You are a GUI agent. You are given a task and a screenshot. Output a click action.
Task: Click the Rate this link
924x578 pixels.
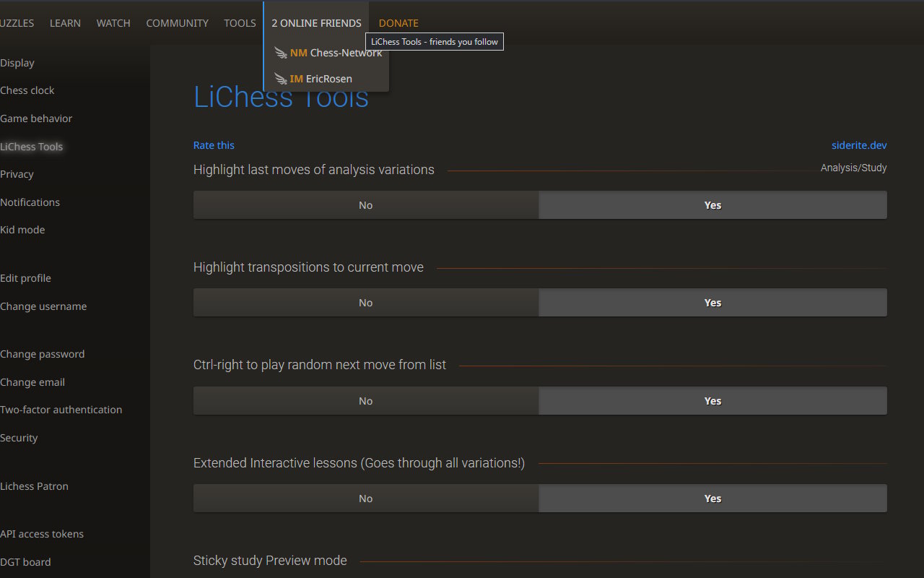(x=214, y=144)
